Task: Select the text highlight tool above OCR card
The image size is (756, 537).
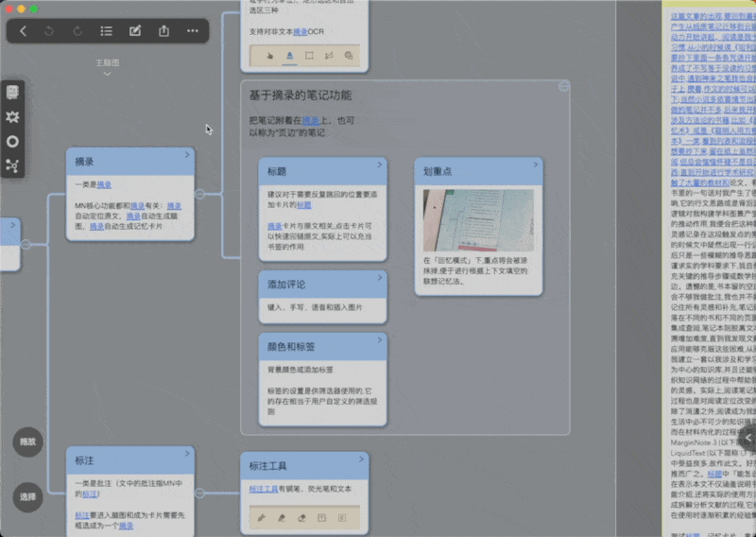Action: tap(290, 56)
